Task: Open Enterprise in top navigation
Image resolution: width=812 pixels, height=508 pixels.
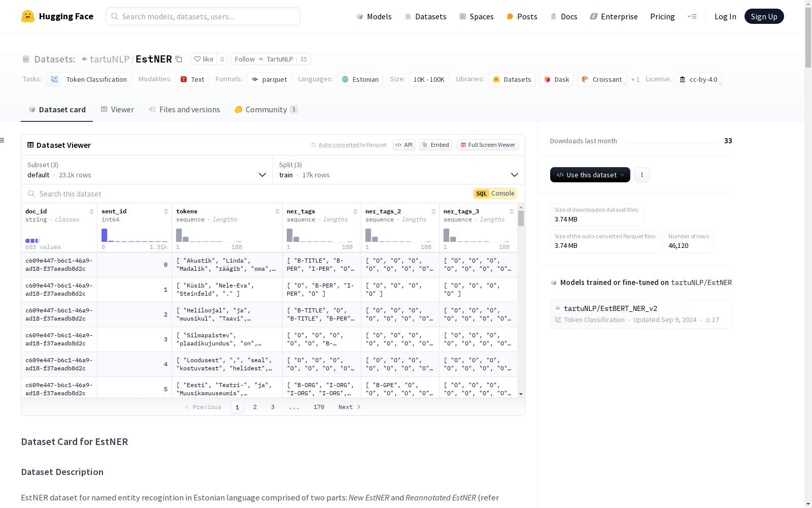Action: 614,16
